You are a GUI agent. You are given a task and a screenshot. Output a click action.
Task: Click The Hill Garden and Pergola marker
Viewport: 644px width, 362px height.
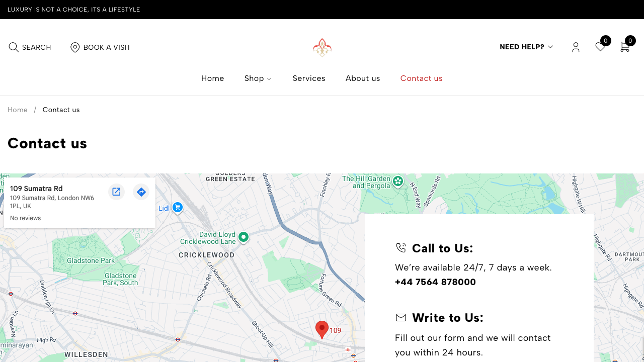tap(398, 181)
